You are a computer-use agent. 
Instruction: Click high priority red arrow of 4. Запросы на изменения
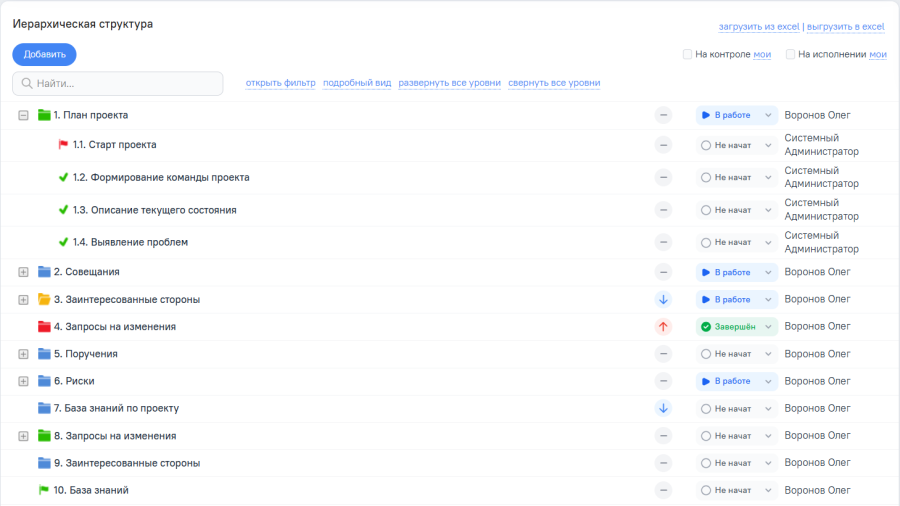[664, 326]
